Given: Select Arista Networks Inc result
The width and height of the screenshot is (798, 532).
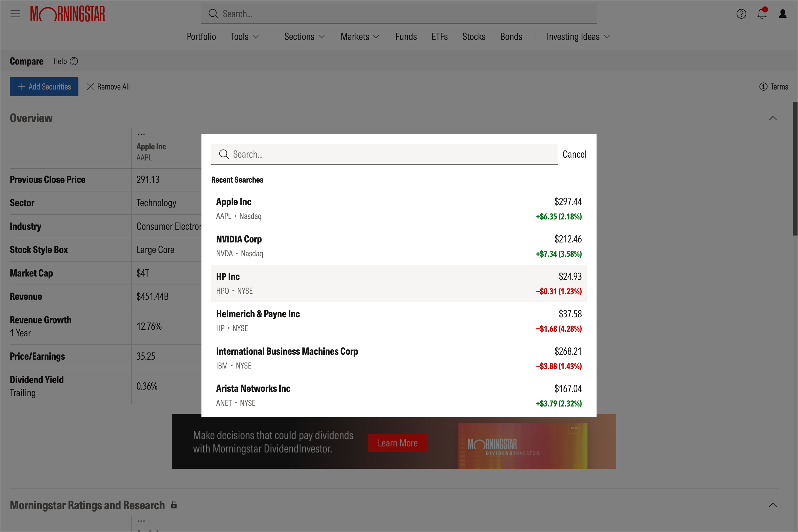Looking at the screenshot, I should tap(399, 396).
